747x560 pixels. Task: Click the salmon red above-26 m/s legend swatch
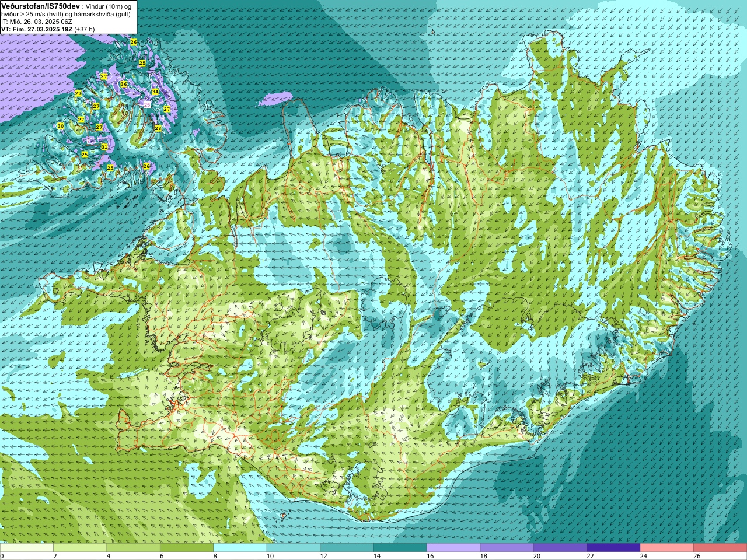[x=720, y=547]
